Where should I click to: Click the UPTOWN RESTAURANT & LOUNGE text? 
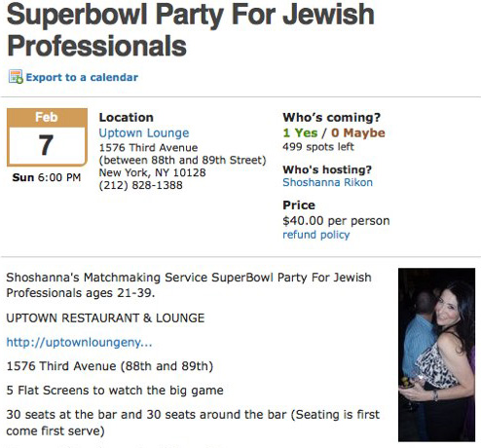[105, 317]
